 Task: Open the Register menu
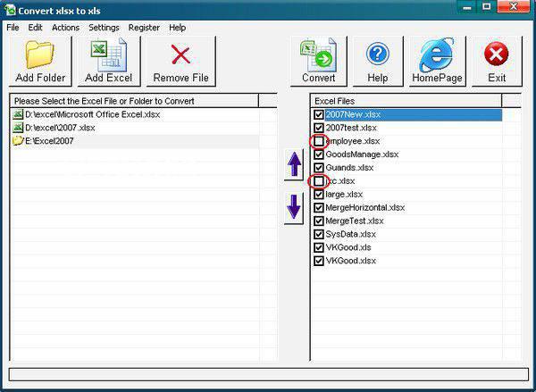(144, 28)
